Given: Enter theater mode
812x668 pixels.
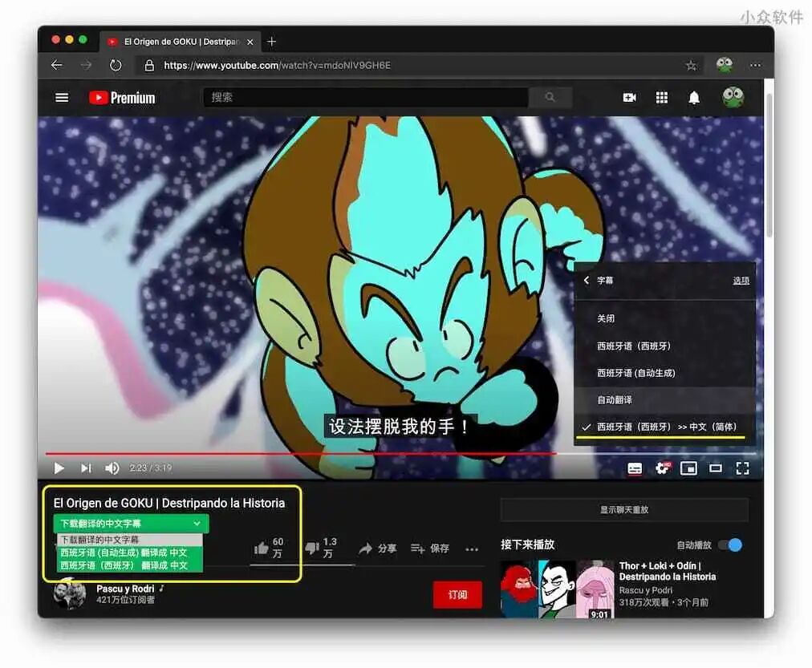Looking at the screenshot, I should click(x=715, y=468).
